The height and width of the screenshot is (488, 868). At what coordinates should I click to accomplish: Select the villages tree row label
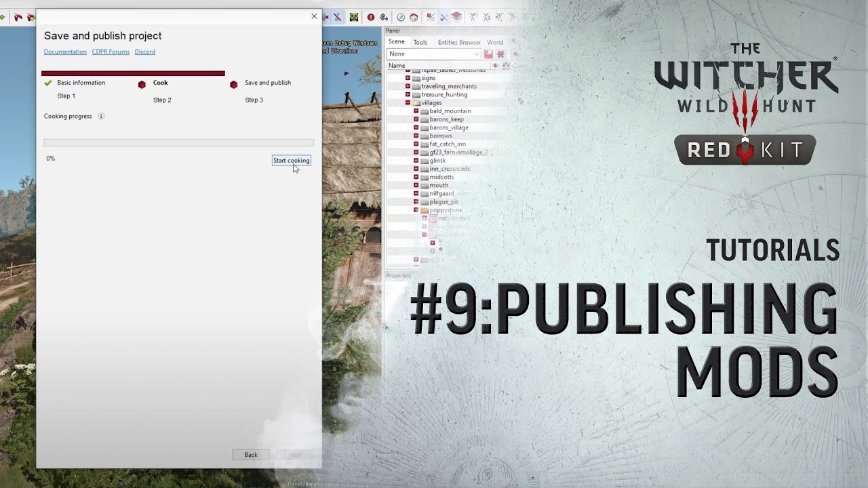(x=431, y=103)
